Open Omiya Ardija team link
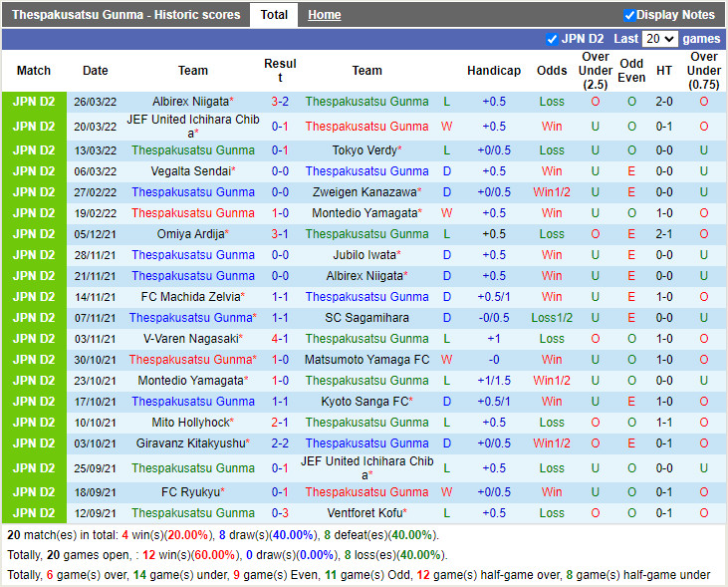The width and height of the screenshot is (728, 587). point(191,234)
